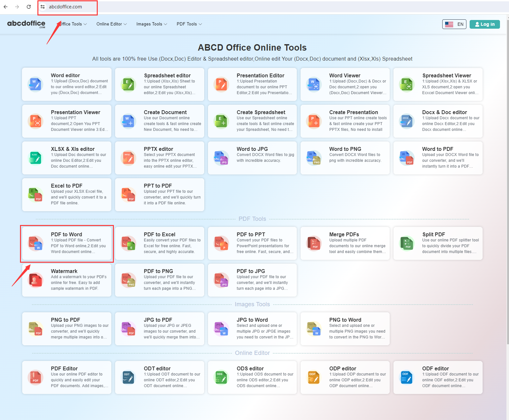Click the Create Document plus icon
This screenshot has width=509, height=420.
click(128, 121)
